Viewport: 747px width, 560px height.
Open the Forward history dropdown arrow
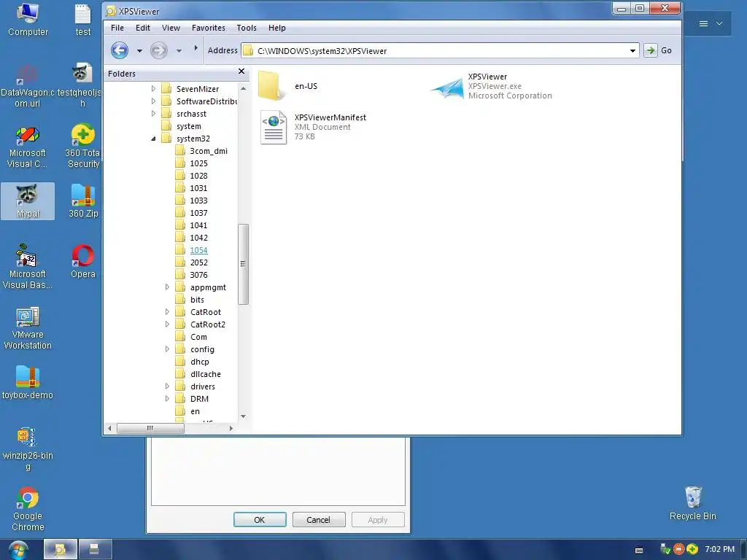coord(179,50)
